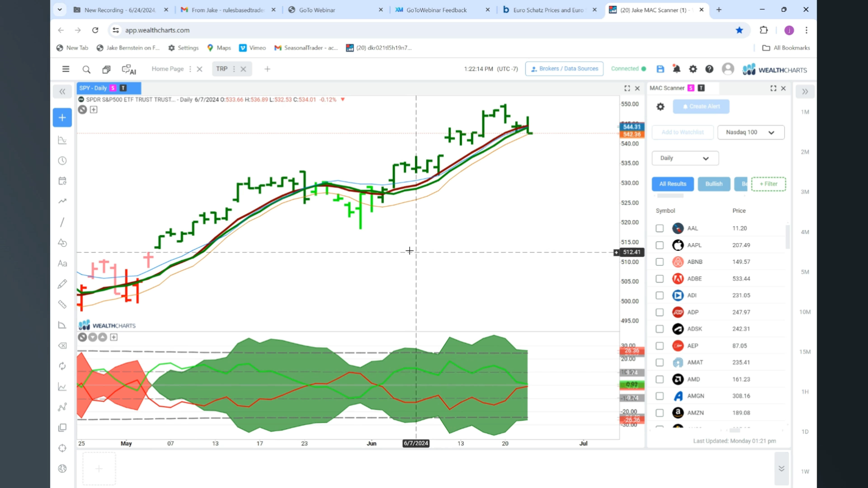Check the AMD row checkbox
Image resolution: width=868 pixels, height=488 pixels.
pyautogui.click(x=660, y=380)
